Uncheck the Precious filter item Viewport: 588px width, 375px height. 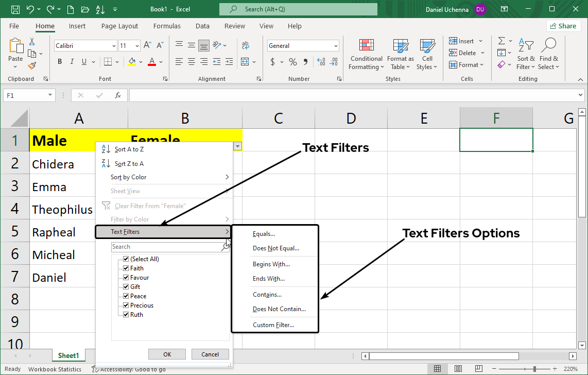[126, 305]
